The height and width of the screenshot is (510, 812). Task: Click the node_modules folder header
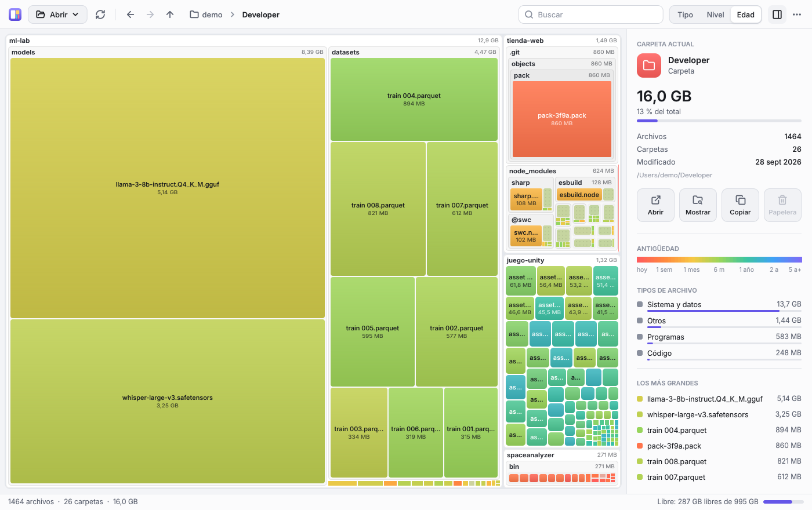tap(561, 171)
